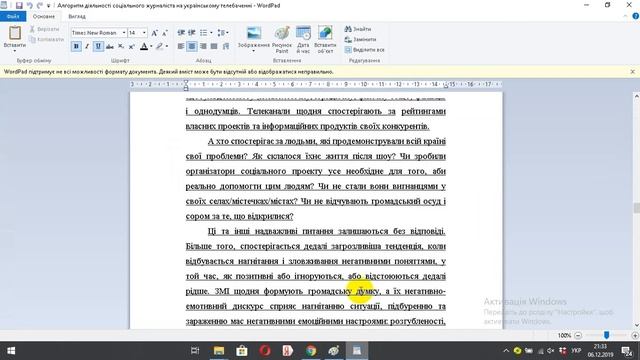This screenshot has width=640, height=360.
Task: Click the Знайти find button
Action: click(x=358, y=29)
